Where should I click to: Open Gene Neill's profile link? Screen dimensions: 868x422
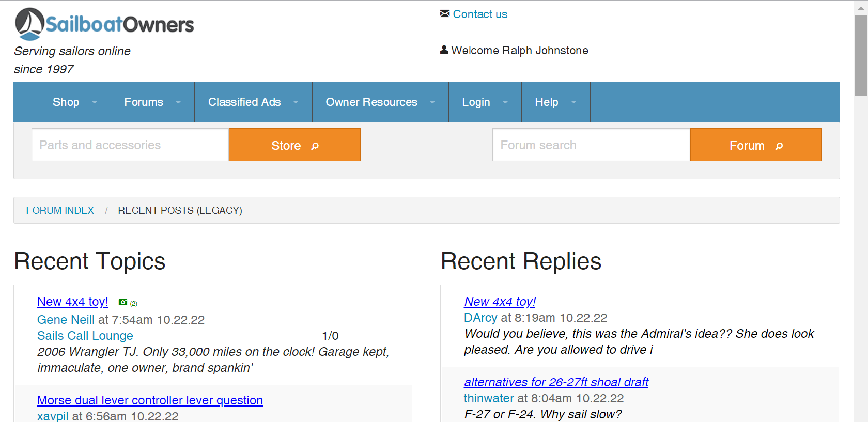pyautogui.click(x=66, y=320)
